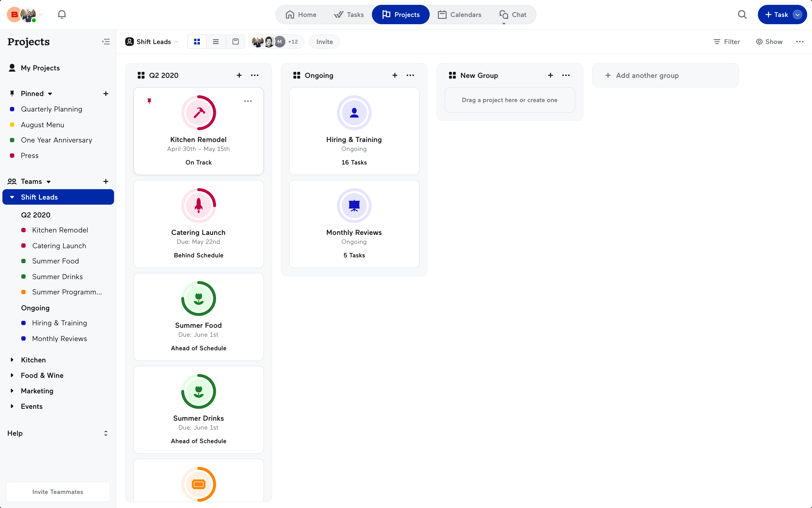812x508 pixels.
Task: Add project to Q2 2020 group
Action: (x=239, y=75)
